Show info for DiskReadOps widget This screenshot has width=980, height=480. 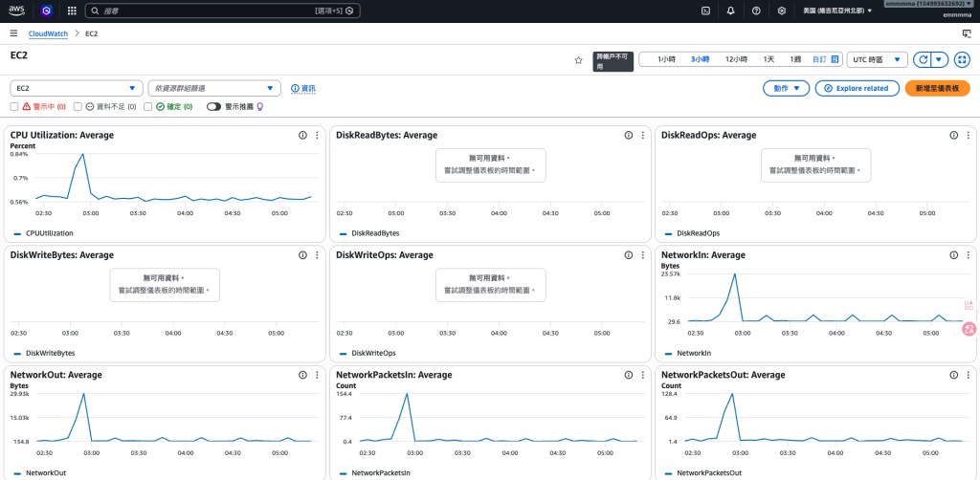954,136
